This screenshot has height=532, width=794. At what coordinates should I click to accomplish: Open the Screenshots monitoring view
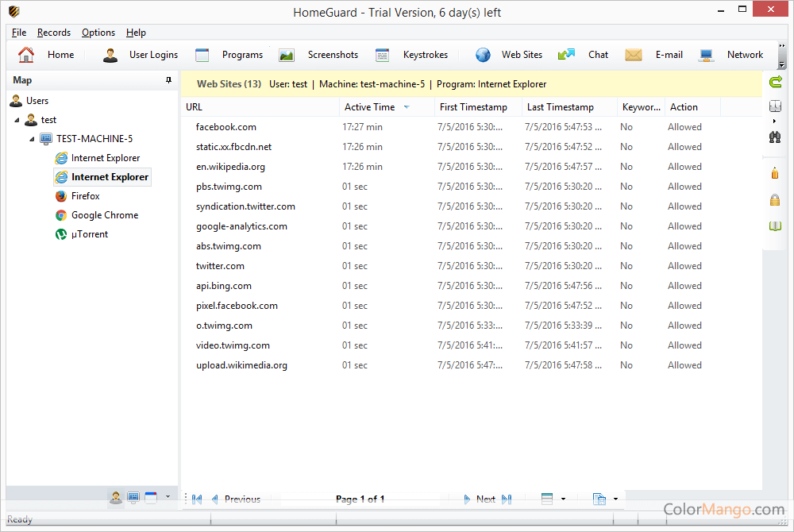click(x=319, y=55)
